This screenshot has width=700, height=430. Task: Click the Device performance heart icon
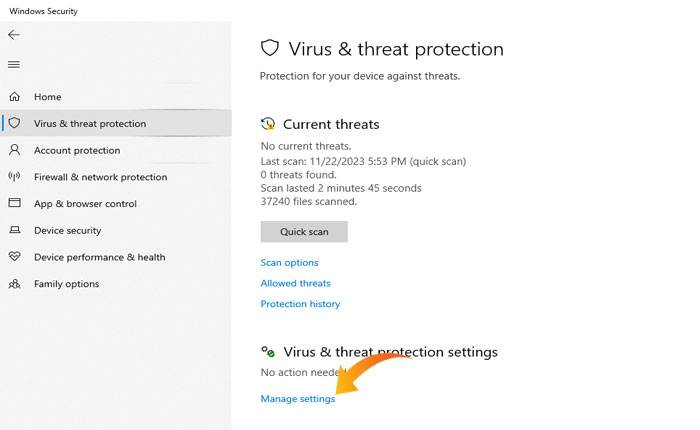tap(15, 257)
